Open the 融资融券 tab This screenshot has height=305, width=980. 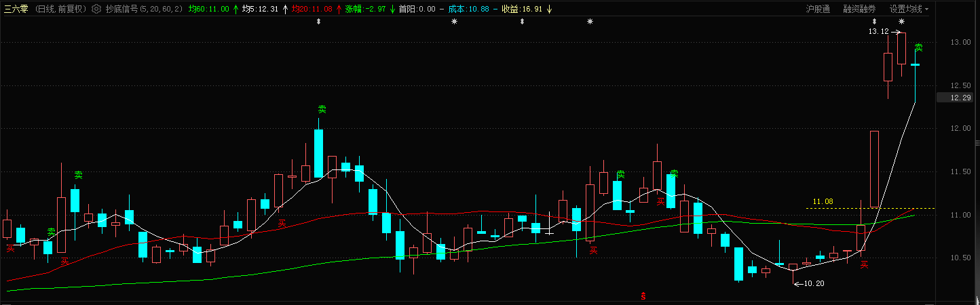(859, 9)
